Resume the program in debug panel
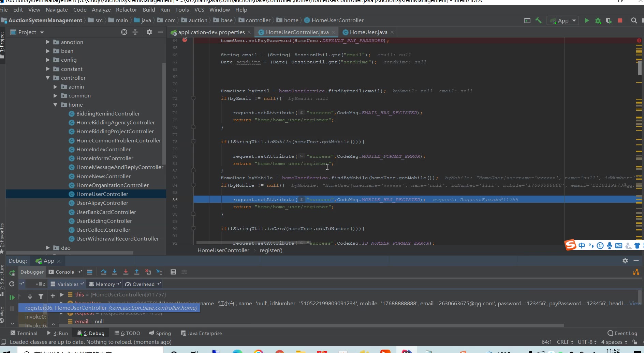Image resolution: width=644 pixels, height=353 pixels. [12, 297]
